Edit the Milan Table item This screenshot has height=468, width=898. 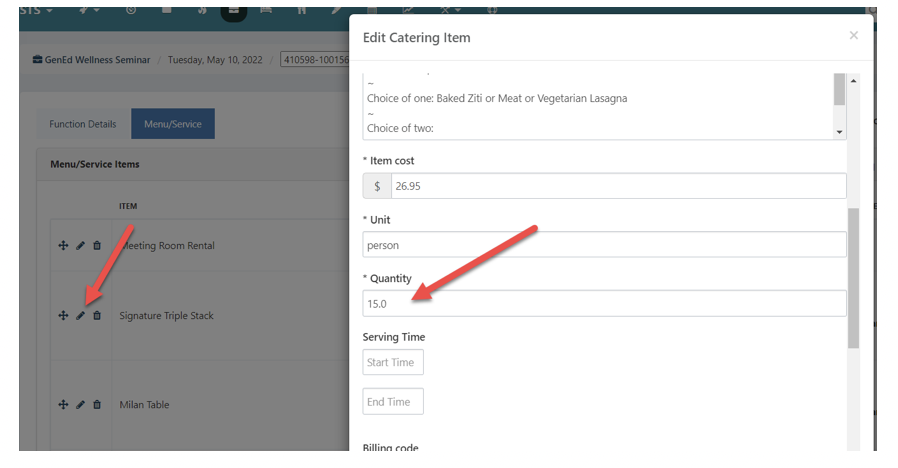tap(80, 405)
